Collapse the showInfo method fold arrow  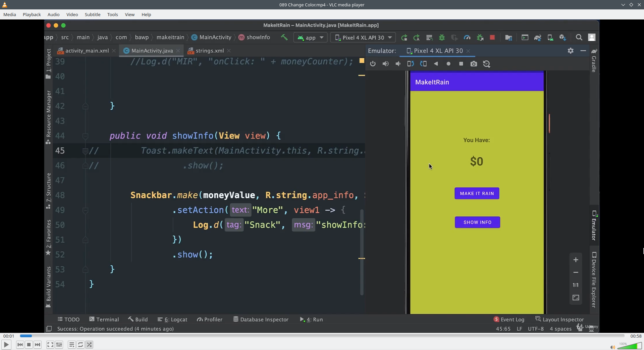click(85, 136)
